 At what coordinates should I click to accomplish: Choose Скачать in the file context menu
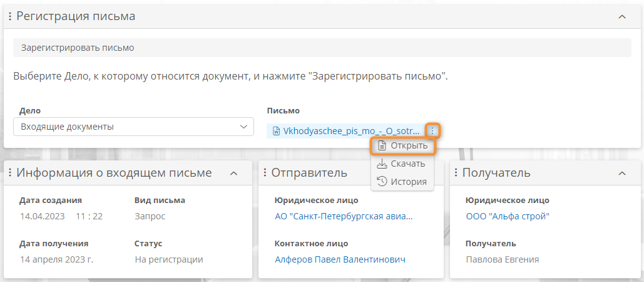click(x=402, y=164)
